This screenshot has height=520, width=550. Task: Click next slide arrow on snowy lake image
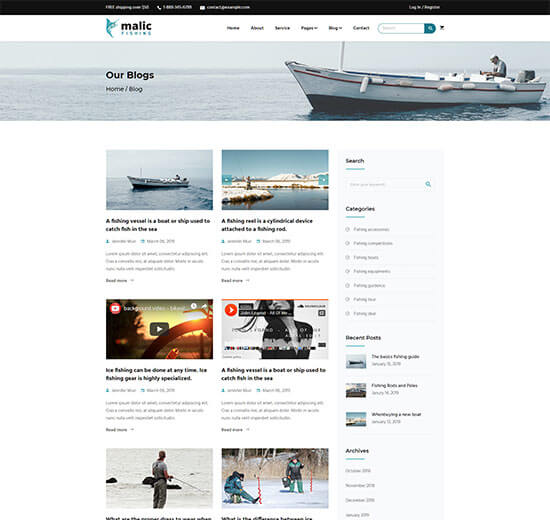(x=323, y=180)
